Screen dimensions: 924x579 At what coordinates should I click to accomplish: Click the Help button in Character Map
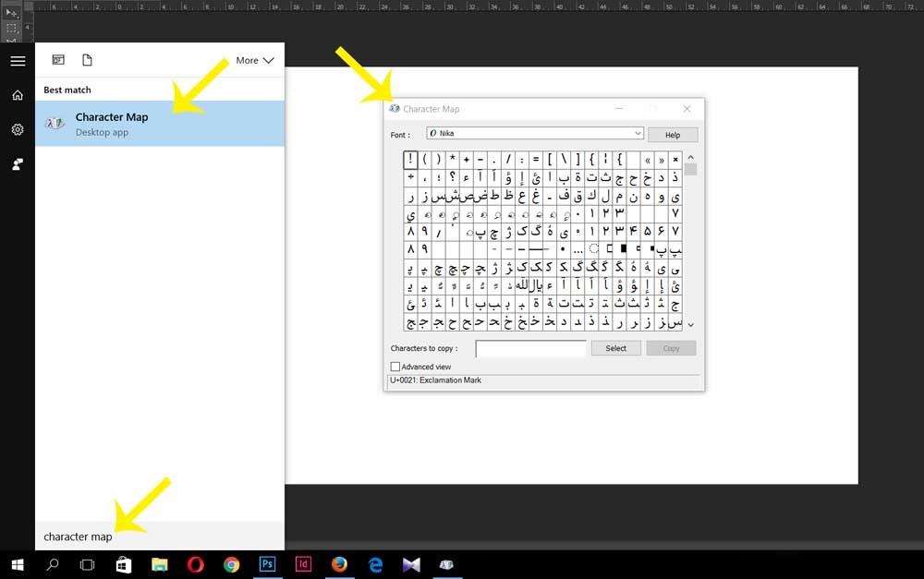pyautogui.click(x=672, y=135)
